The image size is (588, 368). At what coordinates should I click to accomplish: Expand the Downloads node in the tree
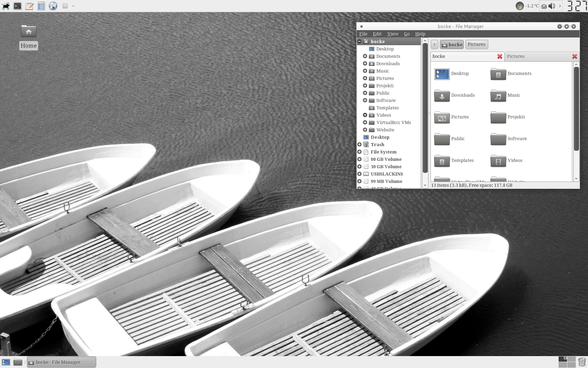365,63
